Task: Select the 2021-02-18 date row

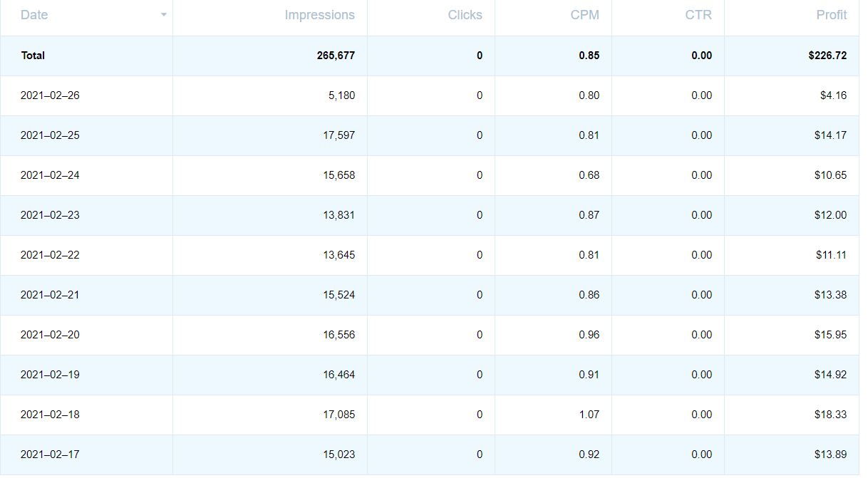Action: [x=50, y=415]
